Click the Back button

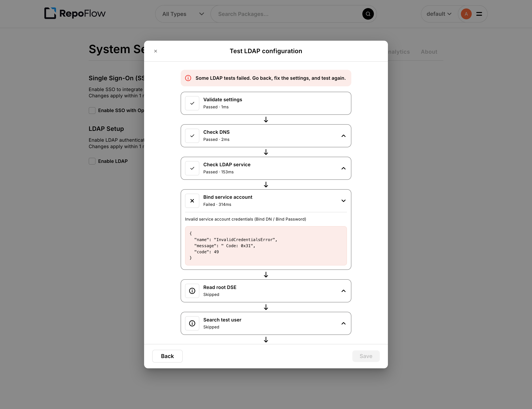167,356
